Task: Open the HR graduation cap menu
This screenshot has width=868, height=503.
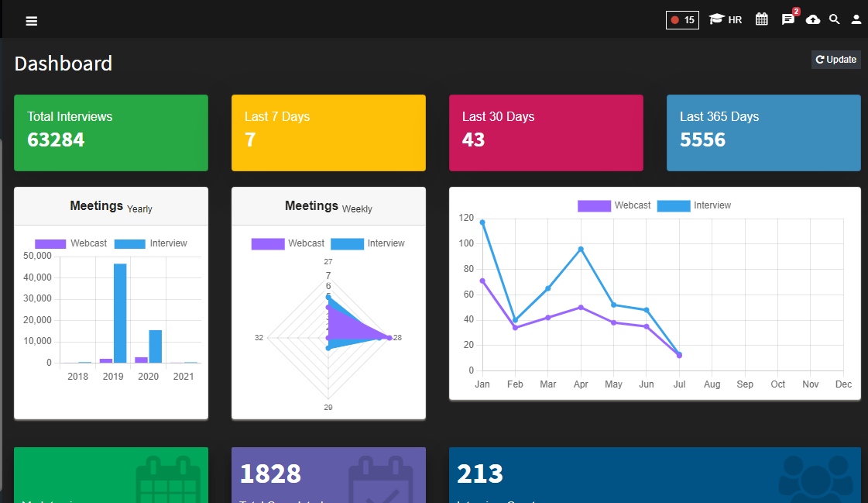Action: tap(726, 19)
